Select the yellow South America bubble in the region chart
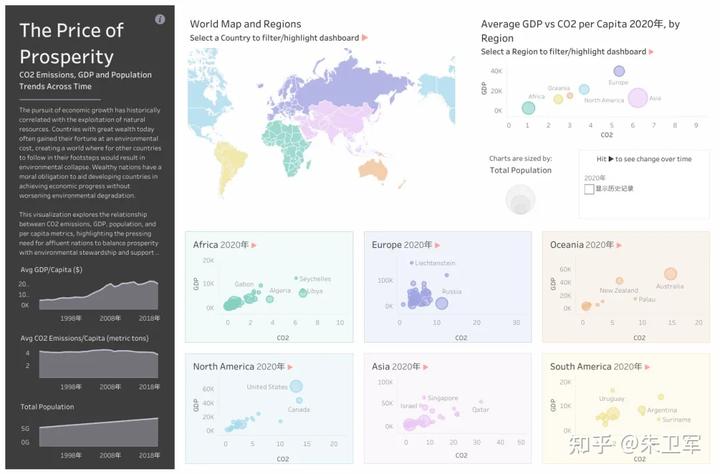Viewport: 720px width, 474px height. pos(558,99)
